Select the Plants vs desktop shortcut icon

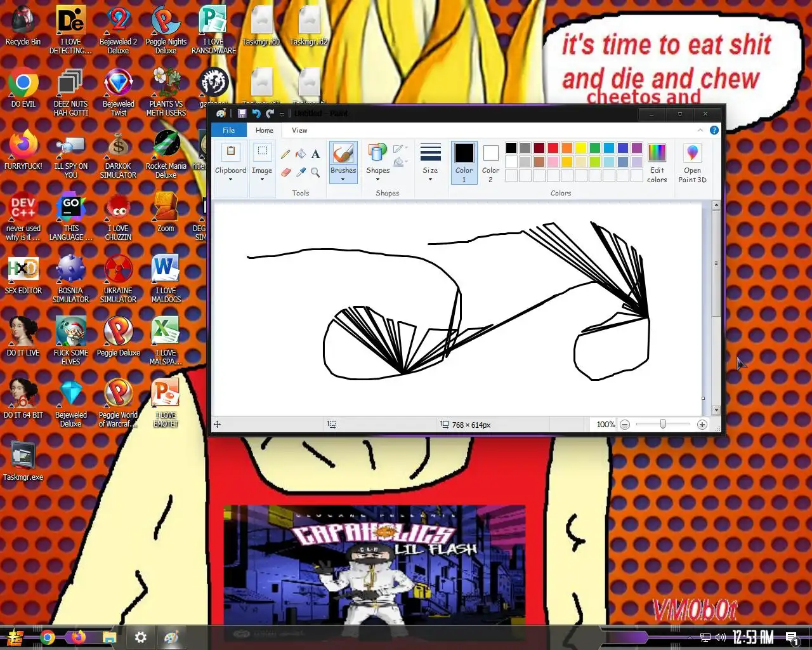coord(166,93)
